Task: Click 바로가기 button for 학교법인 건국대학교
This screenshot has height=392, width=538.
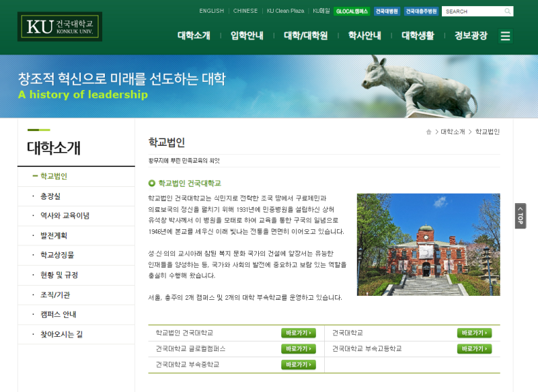Action: point(298,333)
